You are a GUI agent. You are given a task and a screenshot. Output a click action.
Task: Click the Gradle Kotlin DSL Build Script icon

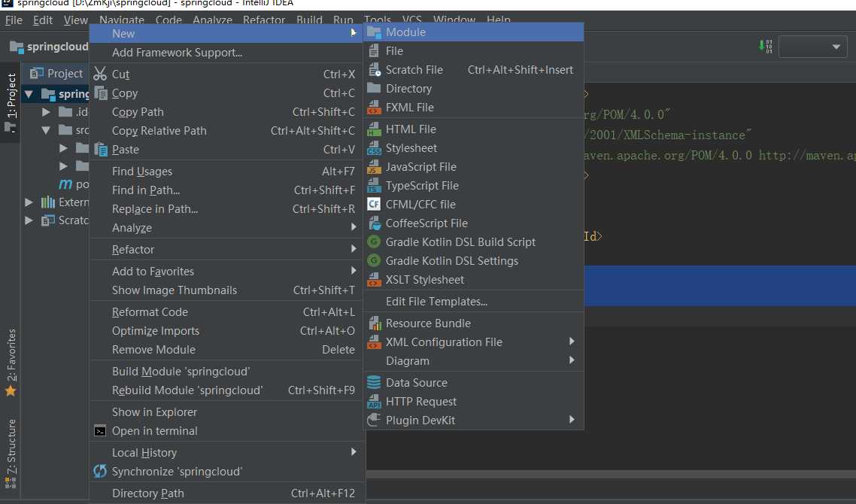coord(374,242)
